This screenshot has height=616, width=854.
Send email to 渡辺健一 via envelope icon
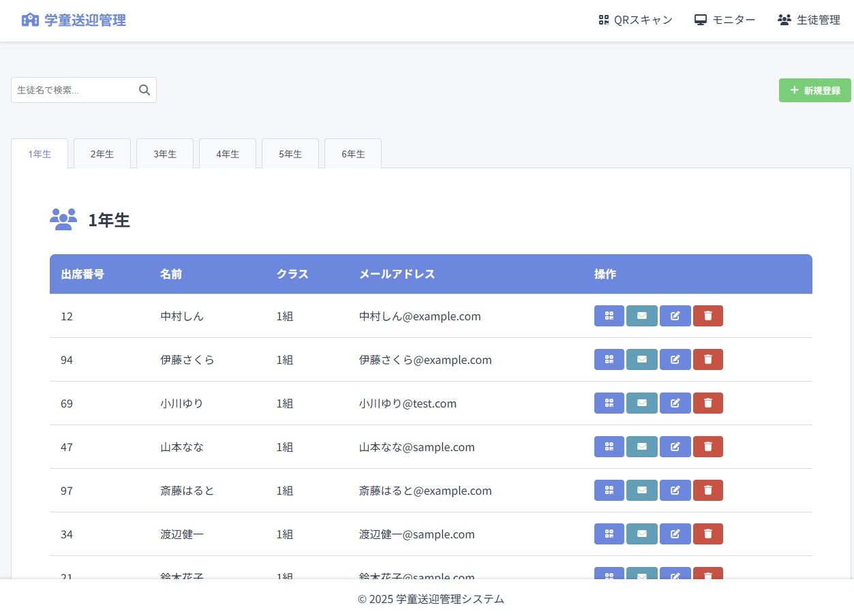pyautogui.click(x=641, y=534)
